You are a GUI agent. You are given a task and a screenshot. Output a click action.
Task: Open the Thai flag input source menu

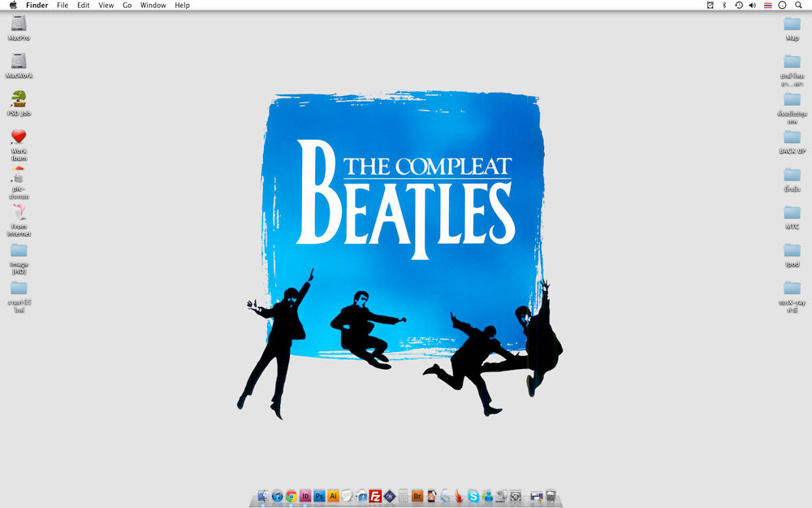[x=768, y=5]
